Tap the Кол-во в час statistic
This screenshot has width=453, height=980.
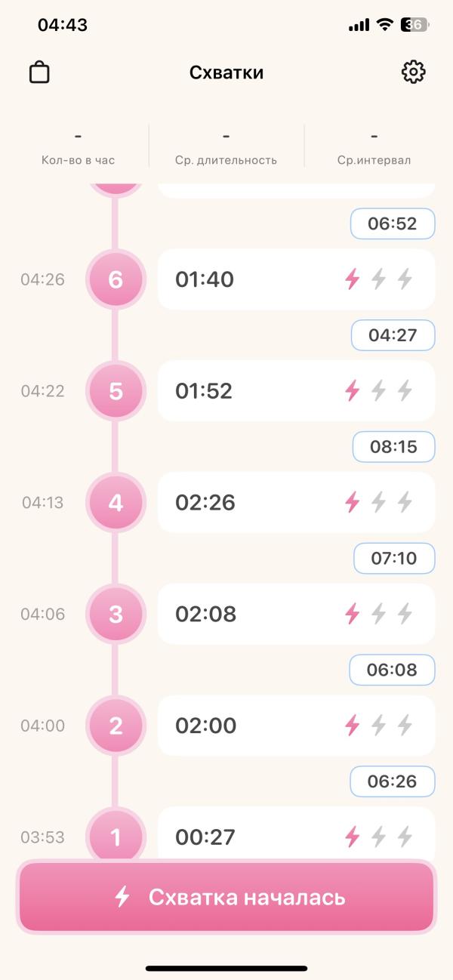tap(79, 146)
